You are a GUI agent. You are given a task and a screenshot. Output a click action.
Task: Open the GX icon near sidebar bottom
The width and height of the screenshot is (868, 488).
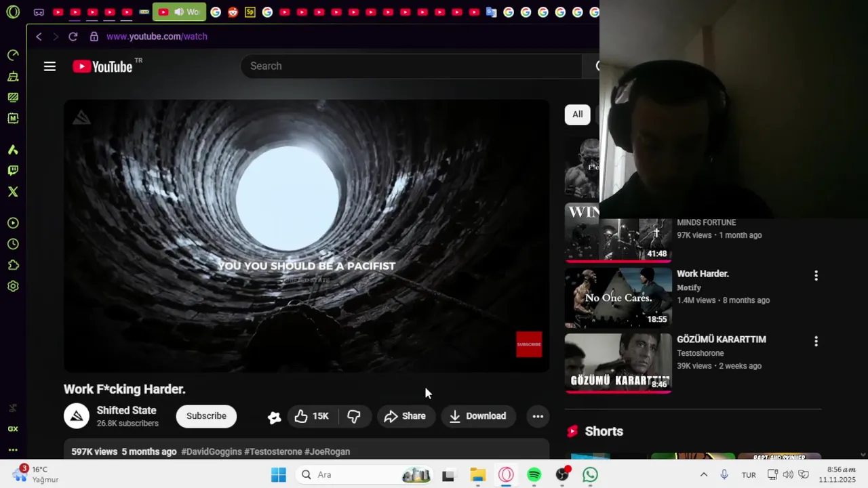pyautogui.click(x=13, y=429)
